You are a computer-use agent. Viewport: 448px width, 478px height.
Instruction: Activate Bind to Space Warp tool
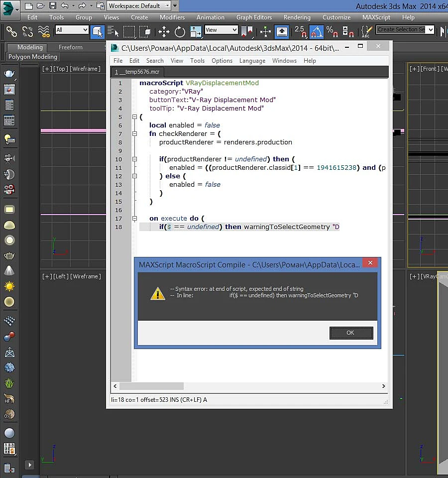pos(44,31)
